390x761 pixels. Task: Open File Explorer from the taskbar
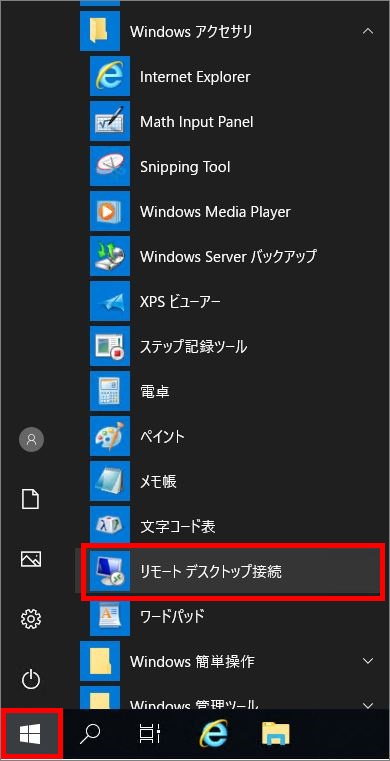pyautogui.click(x=276, y=734)
